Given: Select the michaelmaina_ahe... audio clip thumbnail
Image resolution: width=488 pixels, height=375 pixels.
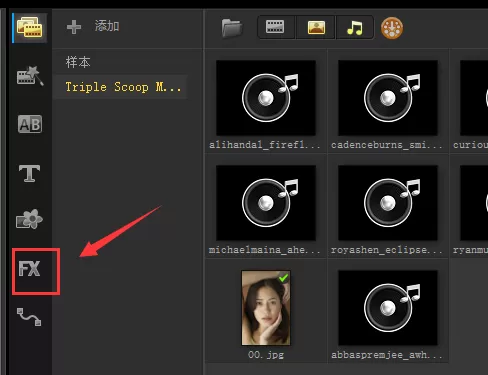Looking at the screenshot, I should tap(266, 203).
